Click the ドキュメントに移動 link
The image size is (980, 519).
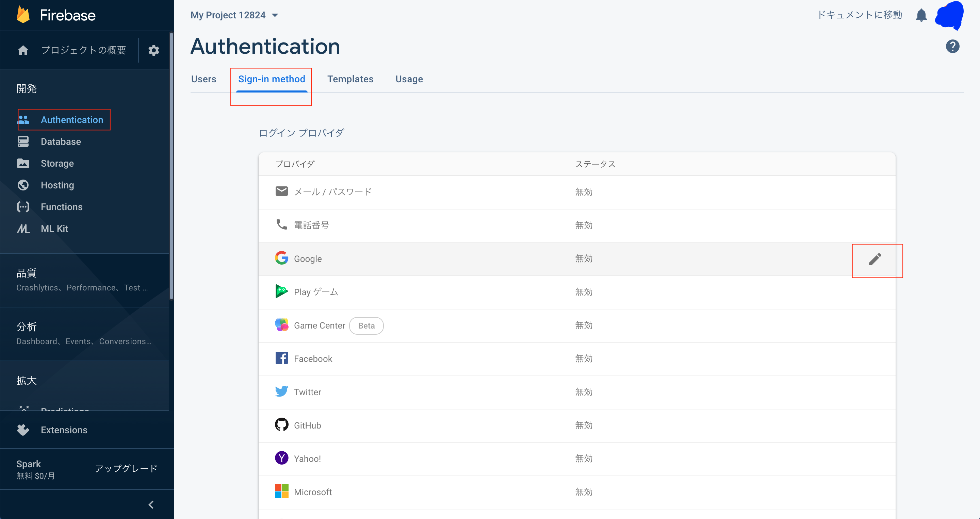[x=860, y=15]
